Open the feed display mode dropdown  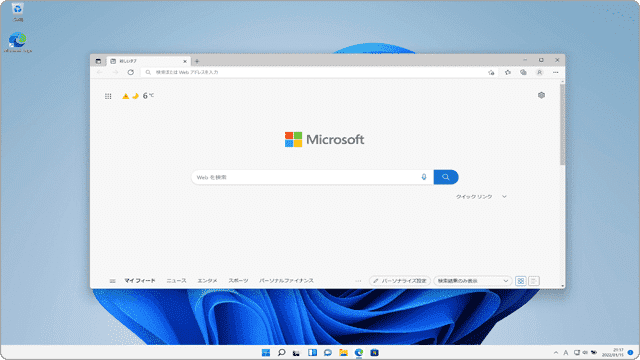(x=473, y=281)
